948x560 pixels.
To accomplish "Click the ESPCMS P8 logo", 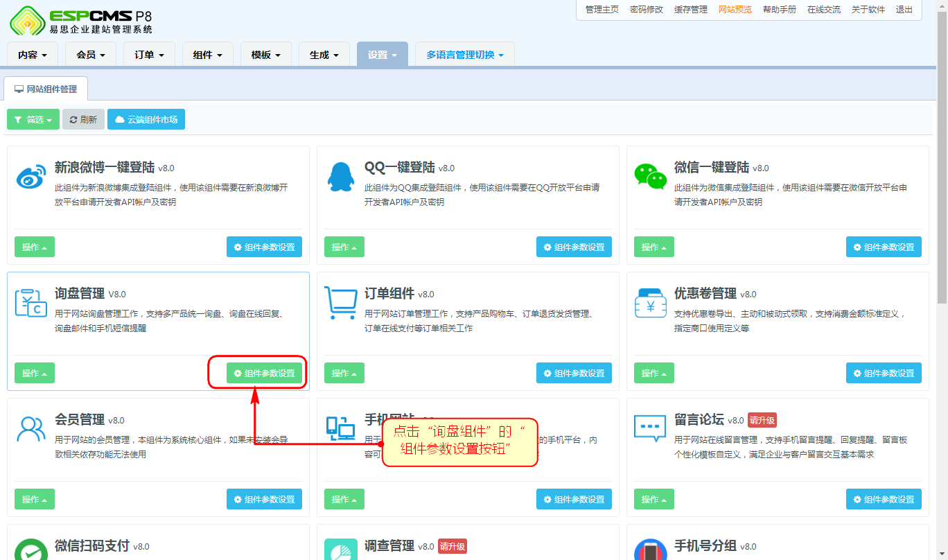I will 81,20.
